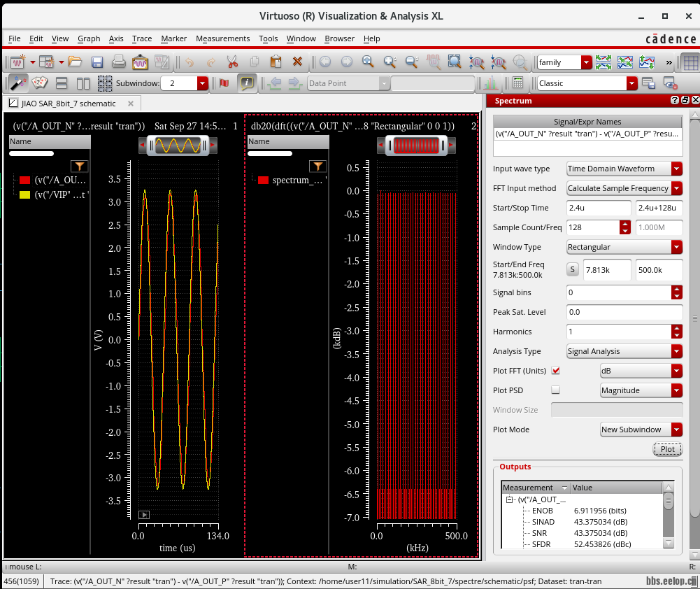This screenshot has height=589, width=700.
Task: Click the red swatch of spectrum trace
Action: coord(264,180)
